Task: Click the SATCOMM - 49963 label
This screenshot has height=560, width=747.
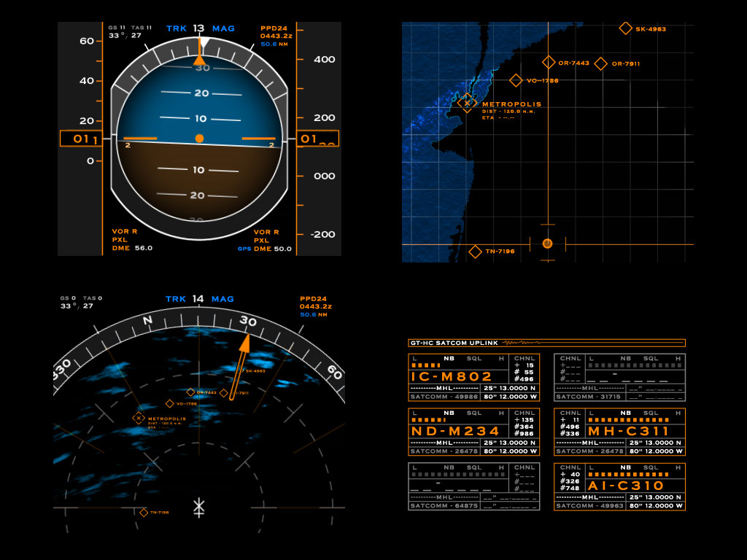Action: coord(589,506)
